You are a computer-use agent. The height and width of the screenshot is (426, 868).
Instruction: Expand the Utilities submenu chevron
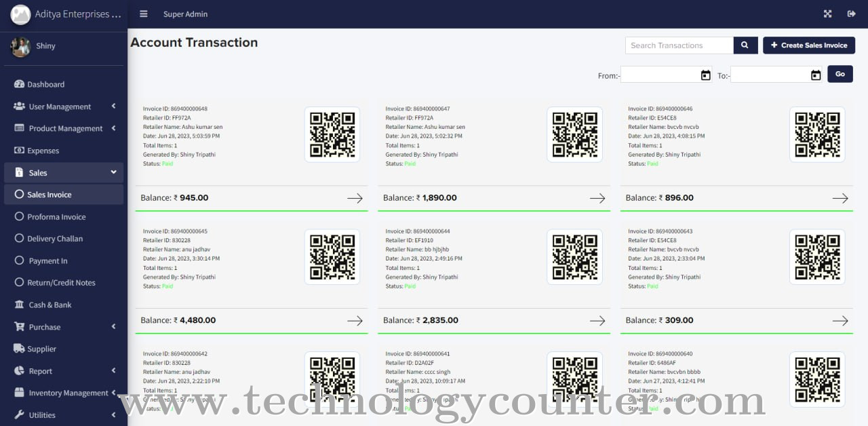pyautogui.click(x=113, y=415)
